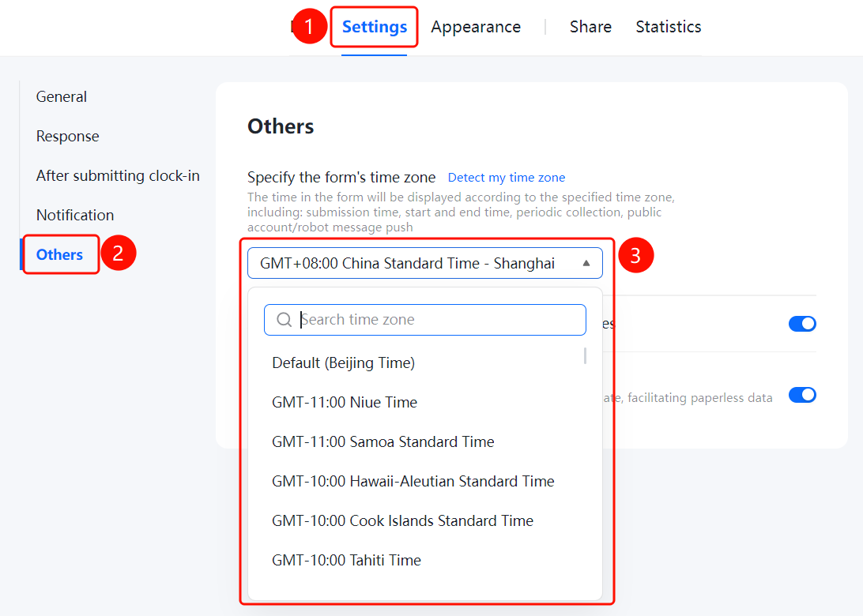This screenshot has height=616, width=863.
Task: Open the Notification section
Action: click(x=75, y=215)
